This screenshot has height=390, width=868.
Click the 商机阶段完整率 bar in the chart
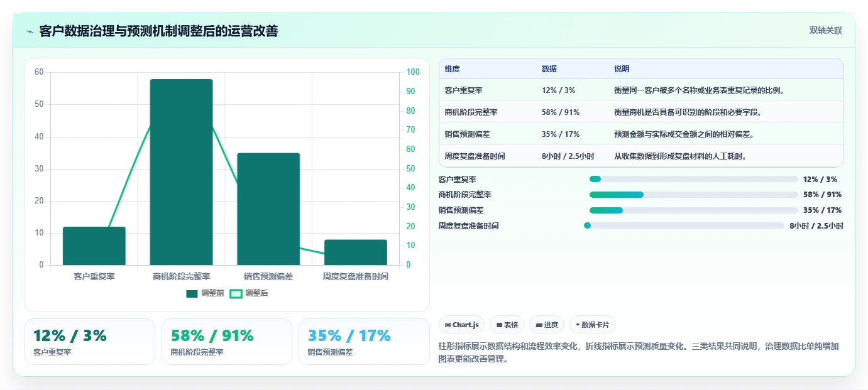coord(181,172)
